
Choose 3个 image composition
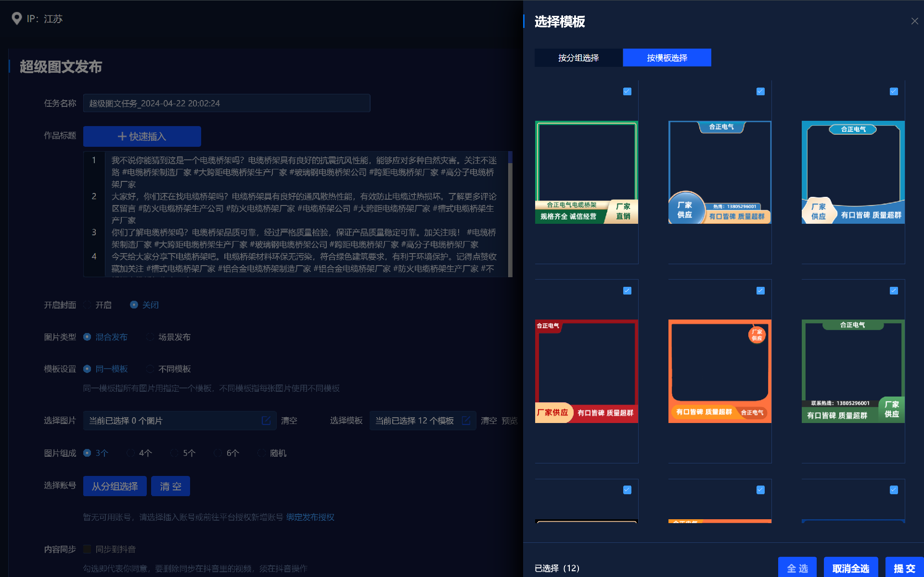pyautogui.click(x=87, y=453)
